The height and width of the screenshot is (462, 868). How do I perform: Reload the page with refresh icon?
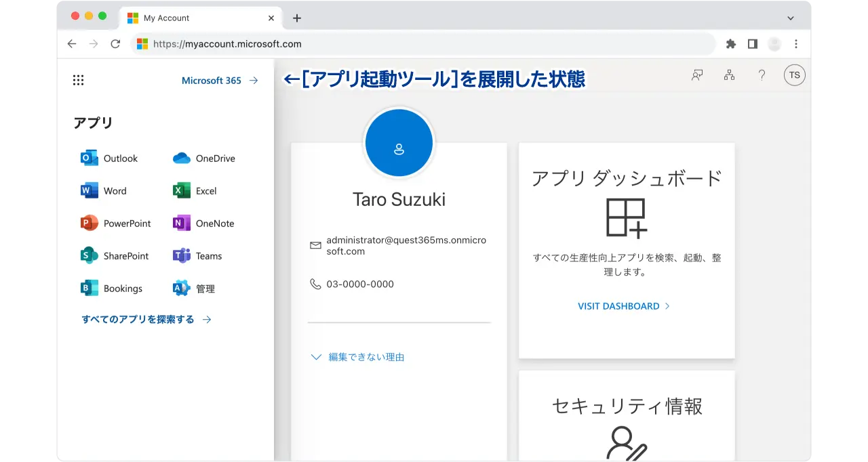(x=115, y=43)
